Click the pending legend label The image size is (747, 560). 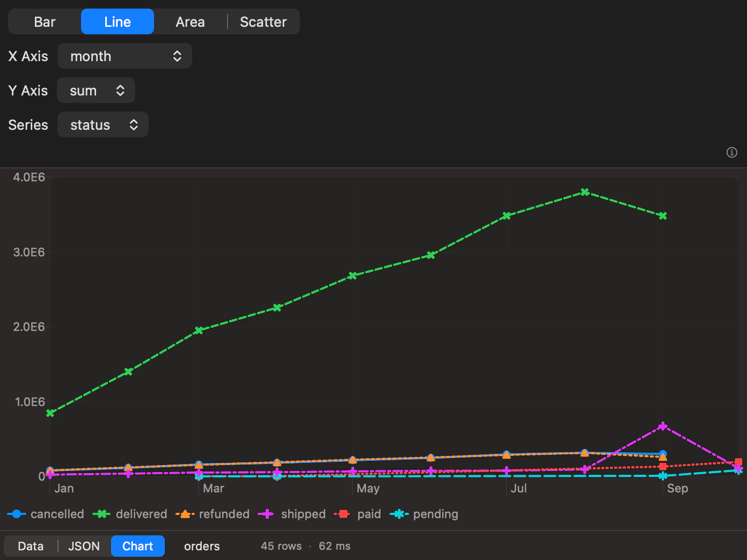(436, 514)
